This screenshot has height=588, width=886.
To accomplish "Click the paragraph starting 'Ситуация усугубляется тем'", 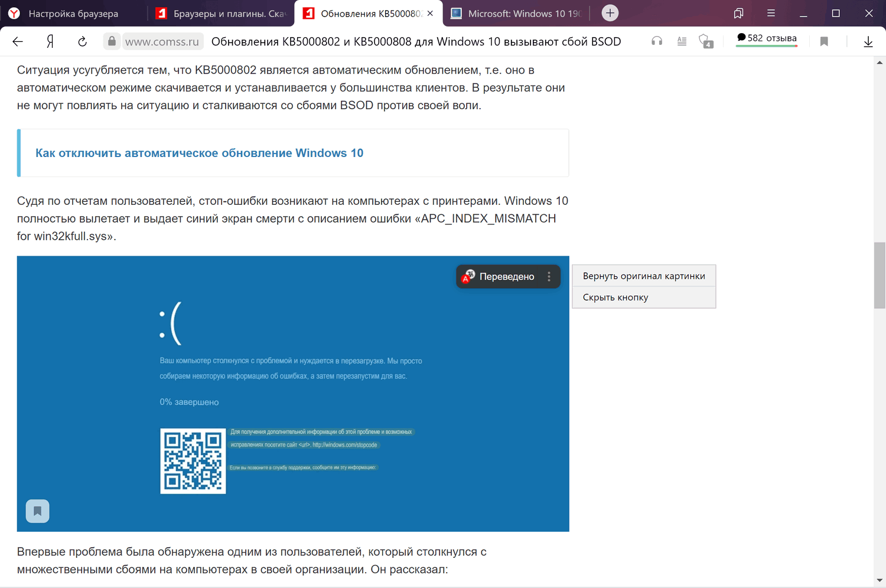I will tap(291, 87).
